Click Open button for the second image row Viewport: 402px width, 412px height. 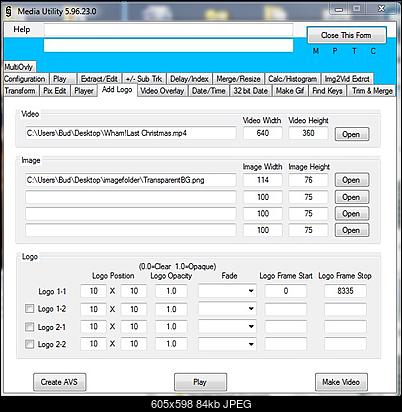(x=352, y=197)
